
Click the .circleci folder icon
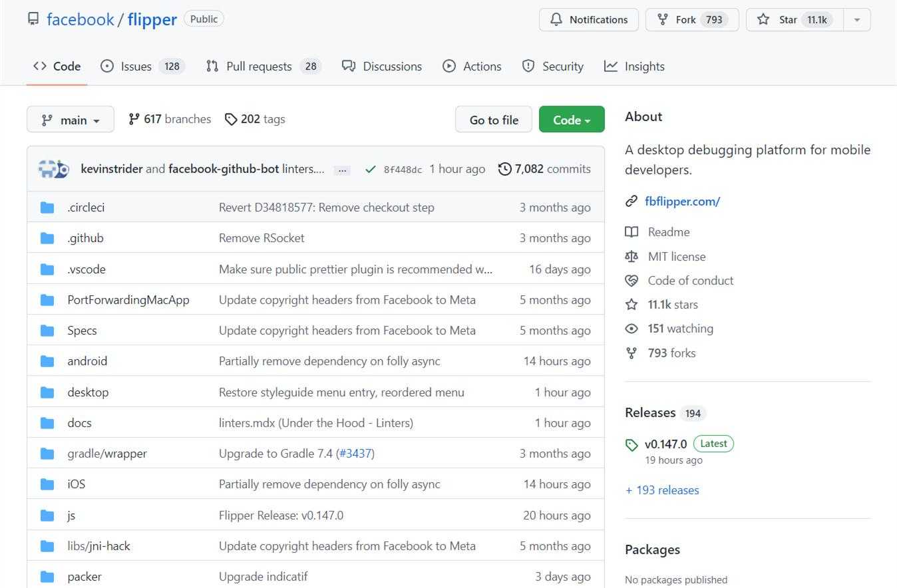(47, 208)
